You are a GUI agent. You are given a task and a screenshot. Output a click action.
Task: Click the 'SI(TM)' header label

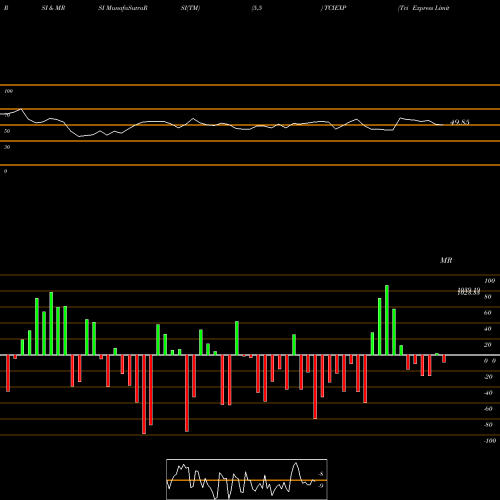click(190, 8)
